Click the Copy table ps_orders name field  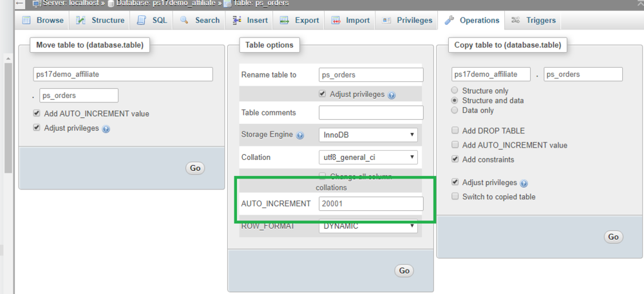point(583,74)
